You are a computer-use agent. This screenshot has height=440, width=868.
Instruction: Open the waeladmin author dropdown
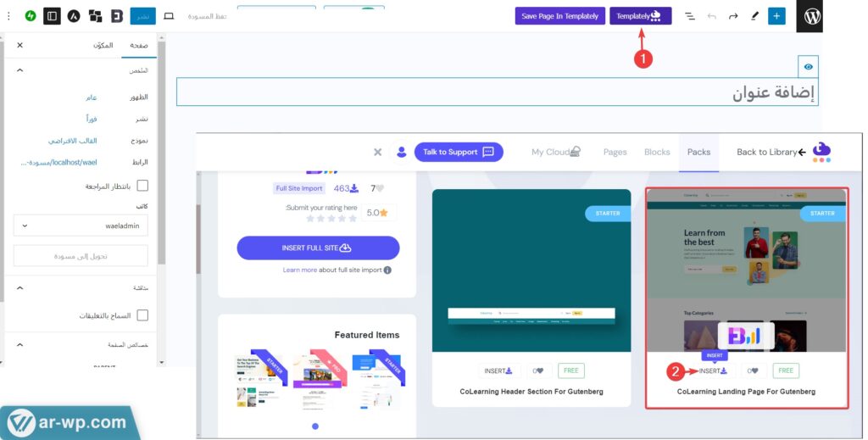(x=81, y=226)
